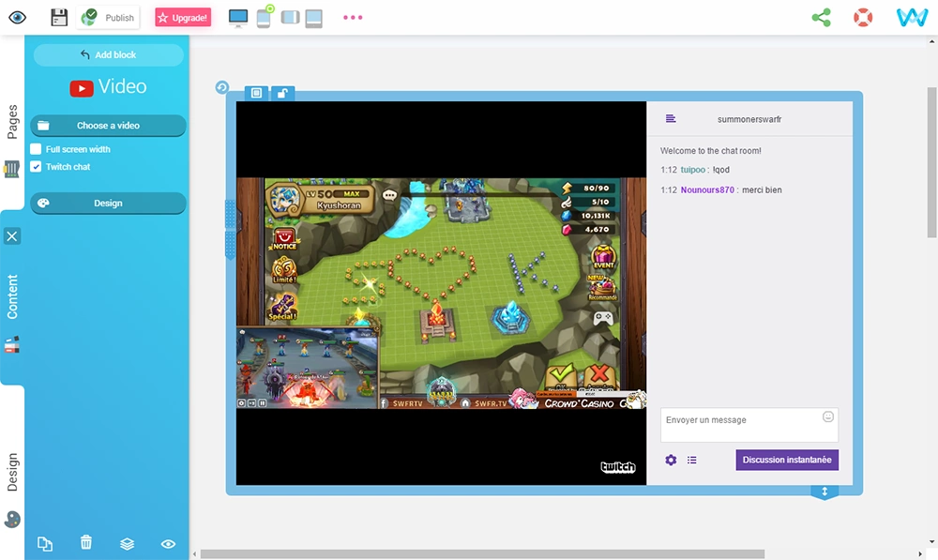
Task: Click the green share icon
Action: pos(822,17)
